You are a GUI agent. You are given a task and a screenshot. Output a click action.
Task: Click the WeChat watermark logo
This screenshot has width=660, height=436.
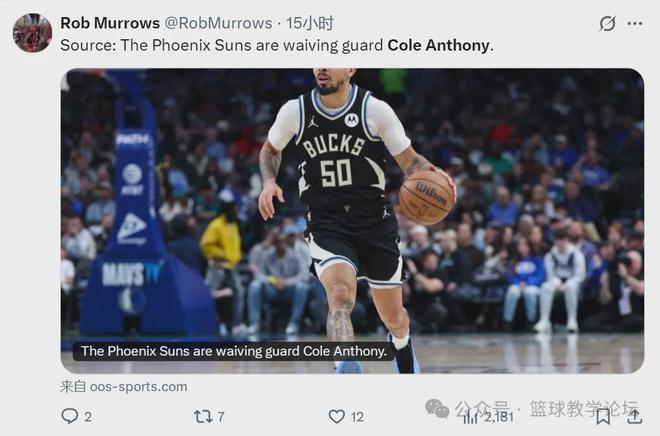coord(437,408)
